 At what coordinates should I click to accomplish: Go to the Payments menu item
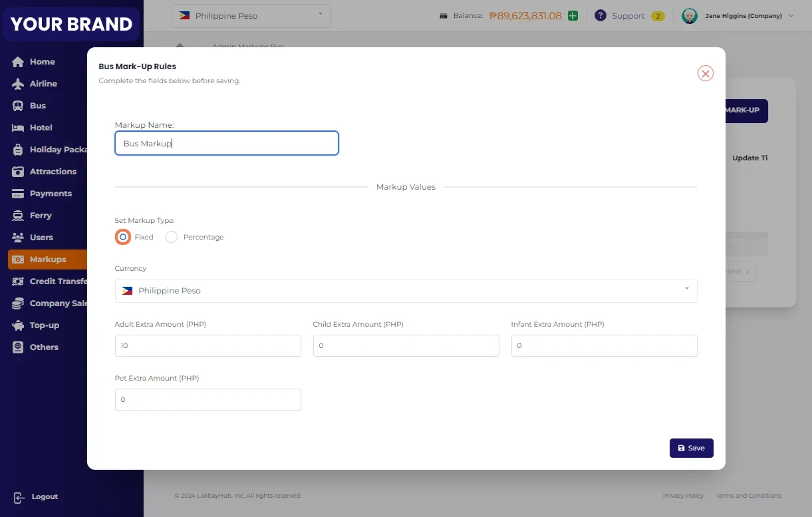click(x=51, y=194)
